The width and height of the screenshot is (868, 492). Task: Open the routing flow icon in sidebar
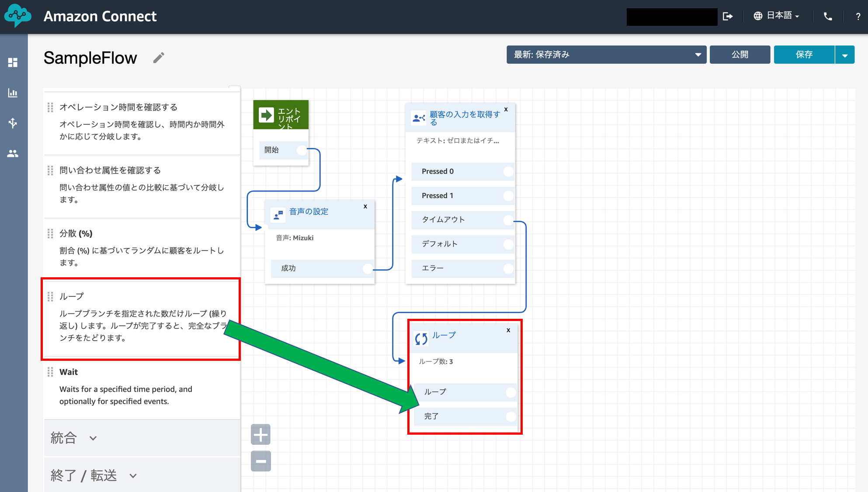point(13,123)
